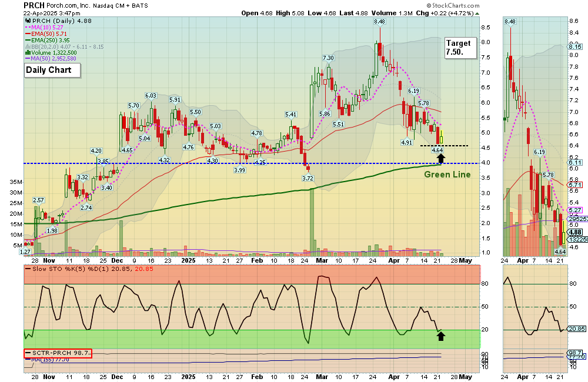This screenshot has width=588, height=382.
Task: Click the Bollinger Band area icon in legend
Action: pyautogui.click(x=28, y=47)
